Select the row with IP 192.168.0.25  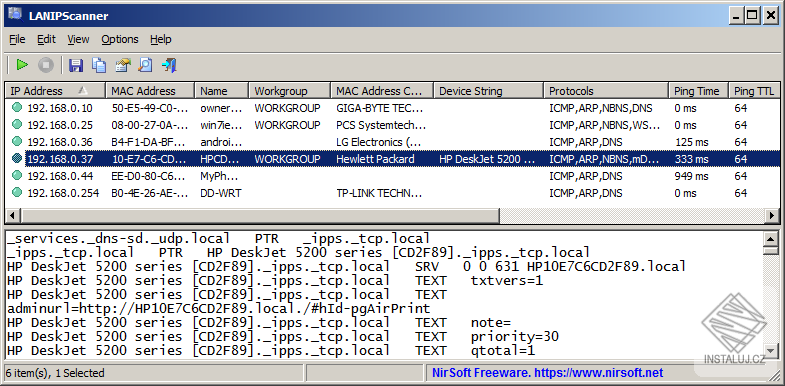[392, 125]
